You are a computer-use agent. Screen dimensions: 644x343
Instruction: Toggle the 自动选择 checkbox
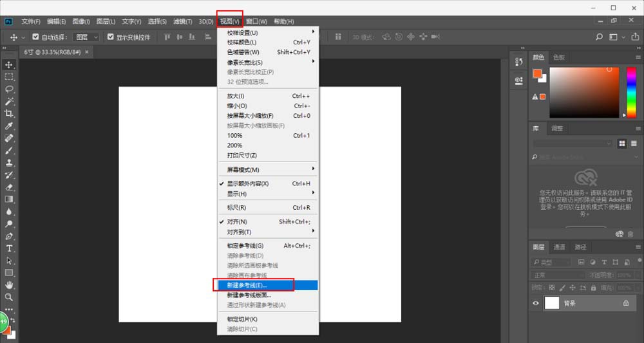(x=35, y=37)
